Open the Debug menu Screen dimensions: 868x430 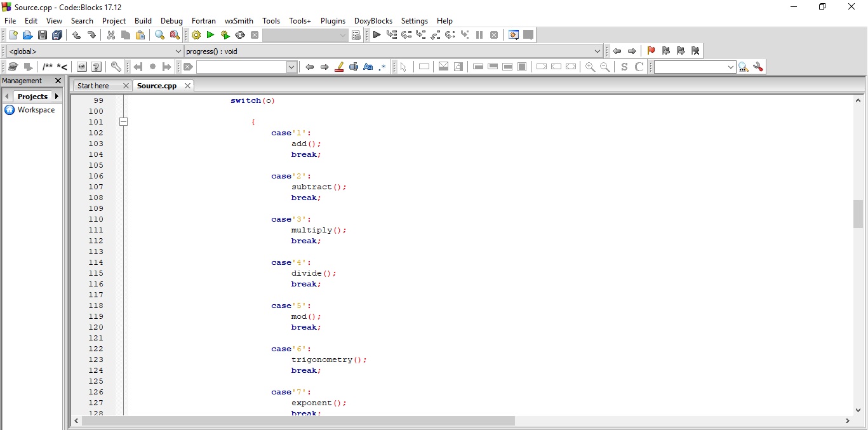tap(171, 20)
